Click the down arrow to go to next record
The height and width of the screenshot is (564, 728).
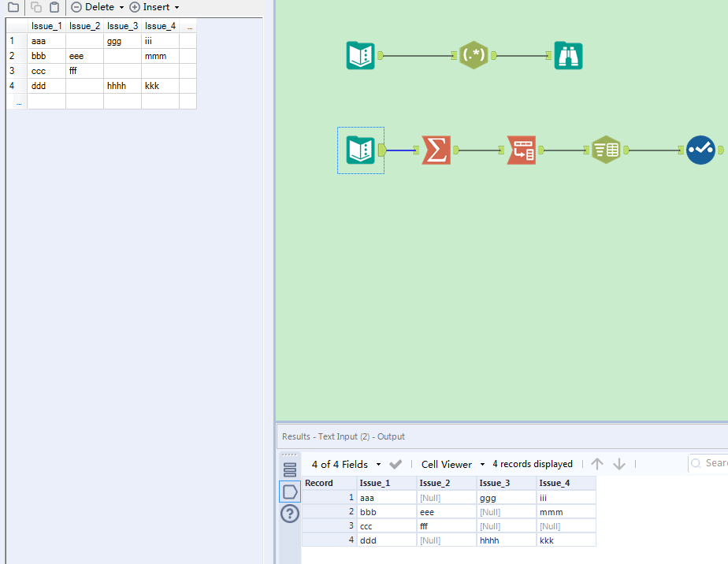pos(618,463)
